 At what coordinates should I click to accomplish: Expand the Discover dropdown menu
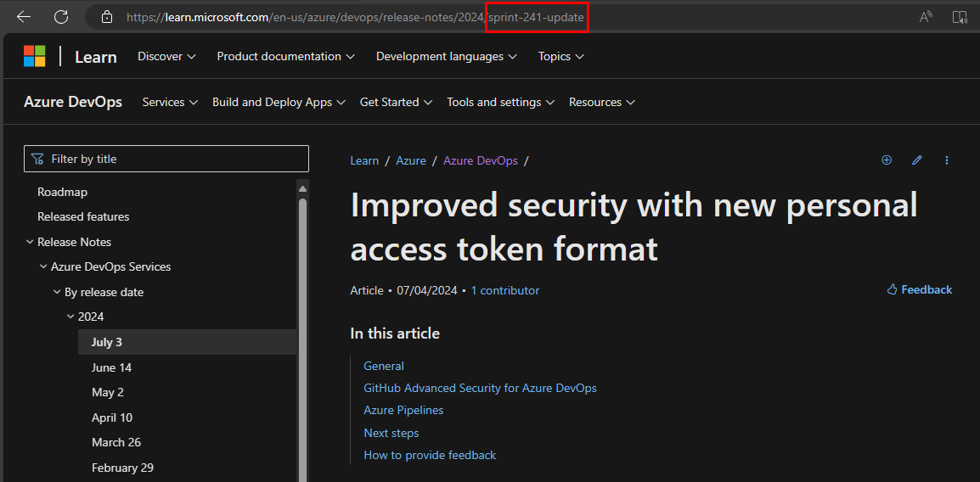166,57
